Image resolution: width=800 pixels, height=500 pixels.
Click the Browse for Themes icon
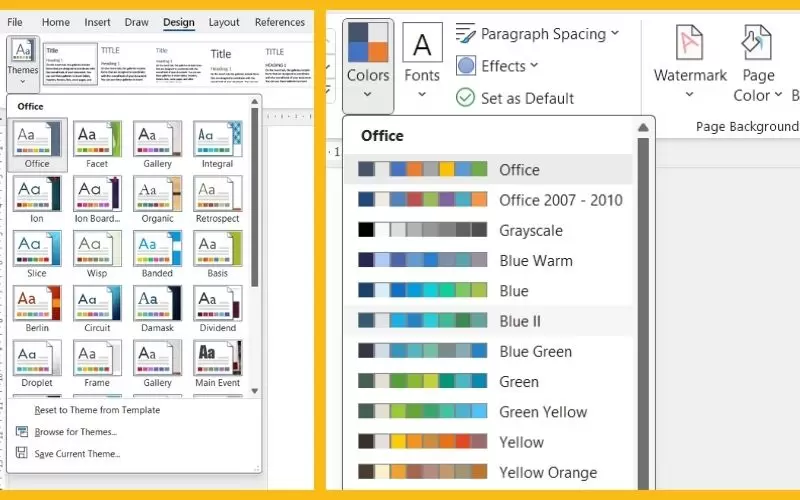pos(21,432)
